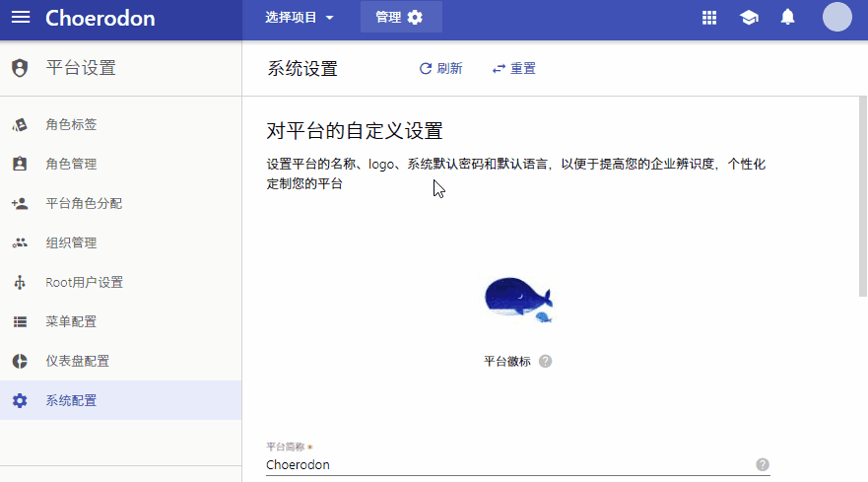The width and height of the screenshot is (868, 482).
Task: Open the apps grid icon
Action: (x=709, y=18)
